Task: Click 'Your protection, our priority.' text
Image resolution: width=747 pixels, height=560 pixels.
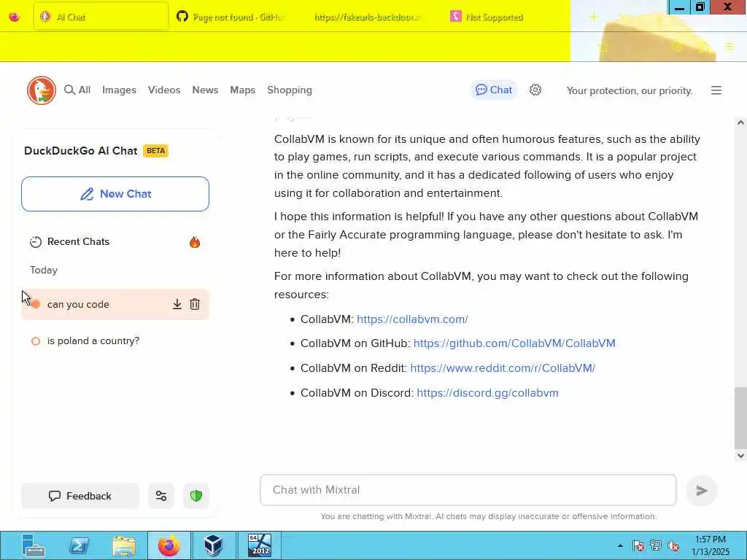Action: [x=630, y=90]
